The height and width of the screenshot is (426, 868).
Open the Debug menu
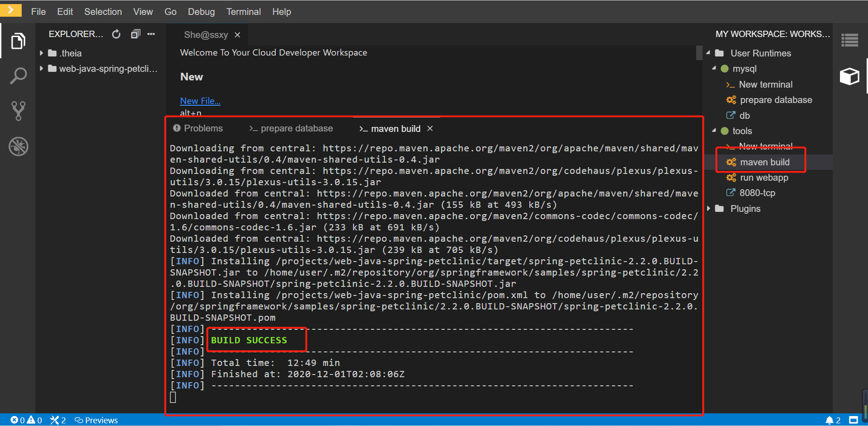point(202,12)
